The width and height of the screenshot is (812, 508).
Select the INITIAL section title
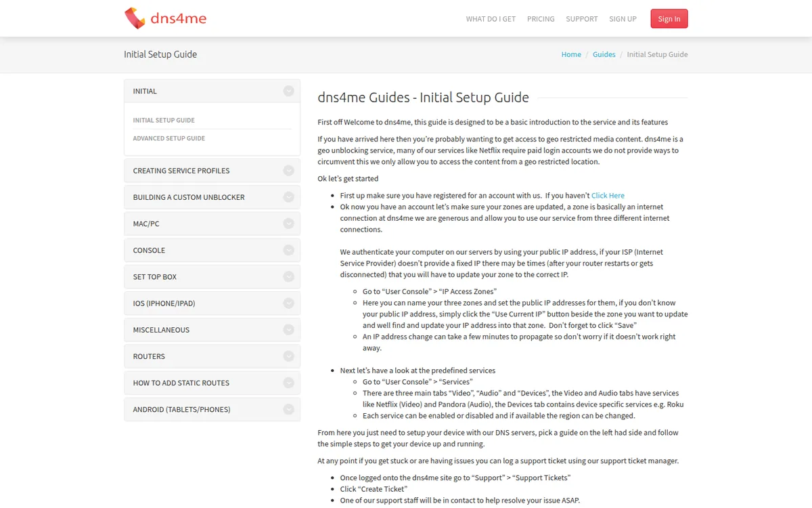pyautogui.click(x=145, y=91)
